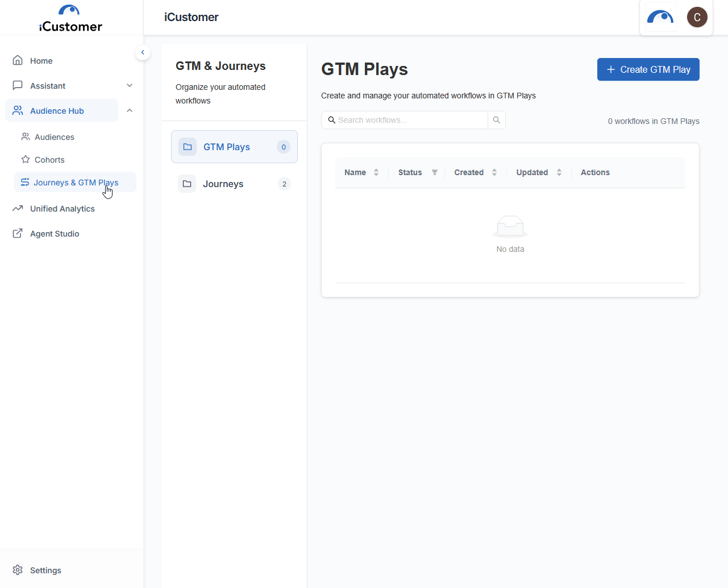Select Audience Hub in the sidebar
The height and width of the screenshot is (588, 728).
tap(61, 111)
